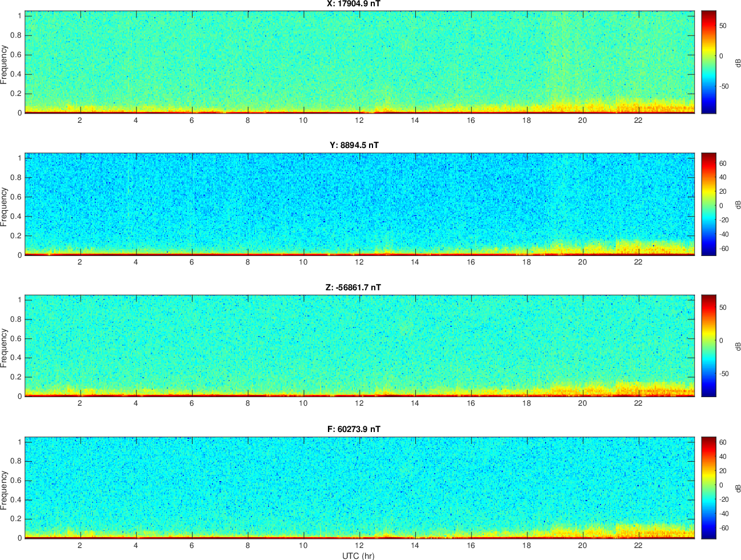Screen dimensions: 741x560
Task: Click the hour 12 tick label under the F plot
Action: 359,545
